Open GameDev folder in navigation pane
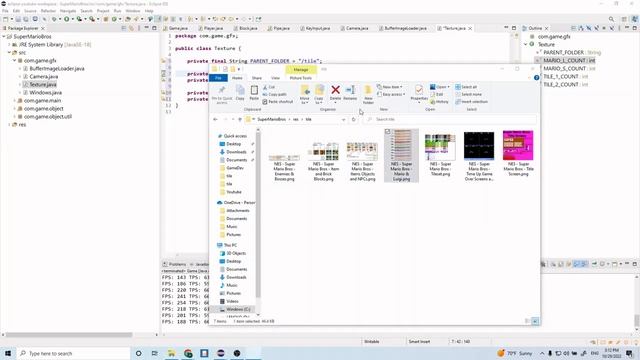The width and height of the screenshot is (640, 360). [x=235, y=168]
